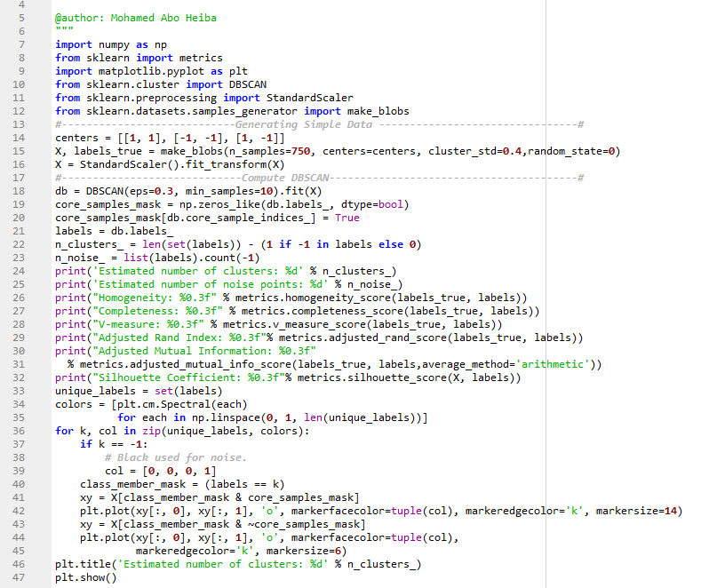
Task: Click the 'Generating Simple Data' comment
Action: 303,124
